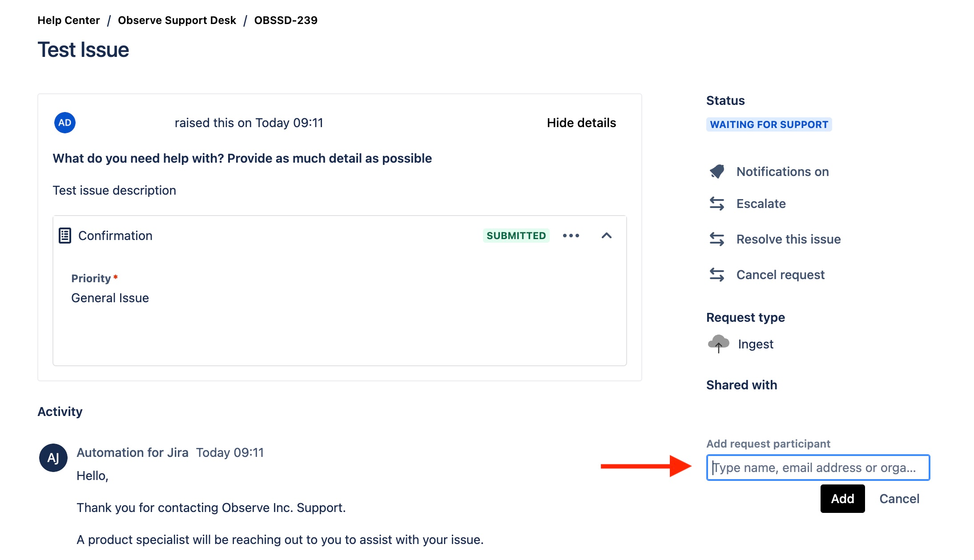974x560 pixels.
Task: Collapse the Confirmation form with the chevron
Action: (x=607, y=236)
